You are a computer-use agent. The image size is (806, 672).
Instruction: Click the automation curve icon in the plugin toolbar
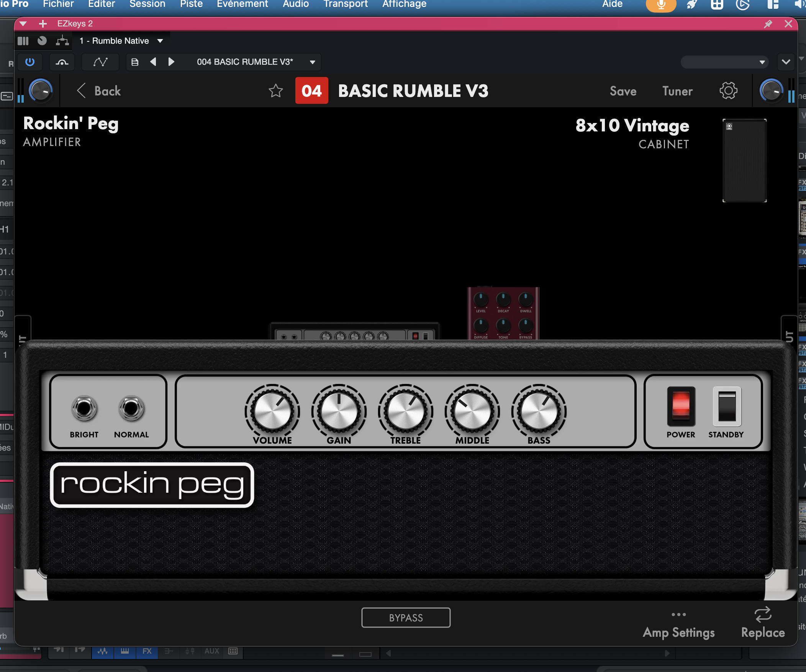pyautogui.click(x=100, y=62)
